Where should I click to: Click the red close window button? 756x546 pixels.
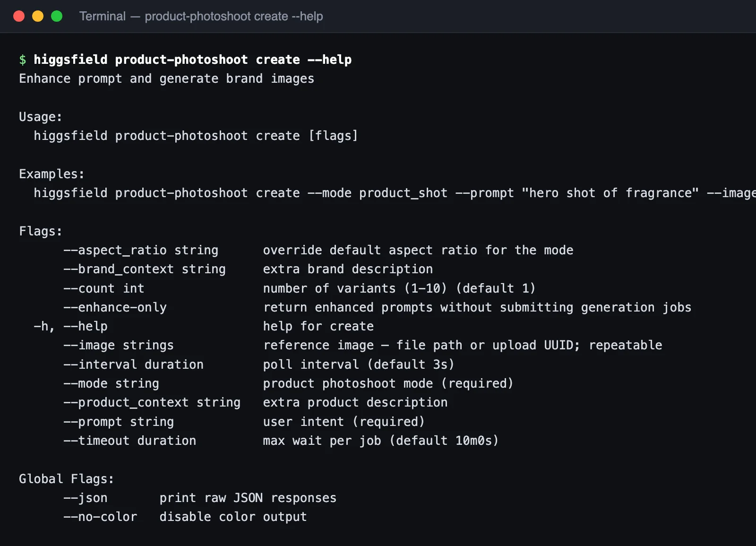[x=19, y=17]
